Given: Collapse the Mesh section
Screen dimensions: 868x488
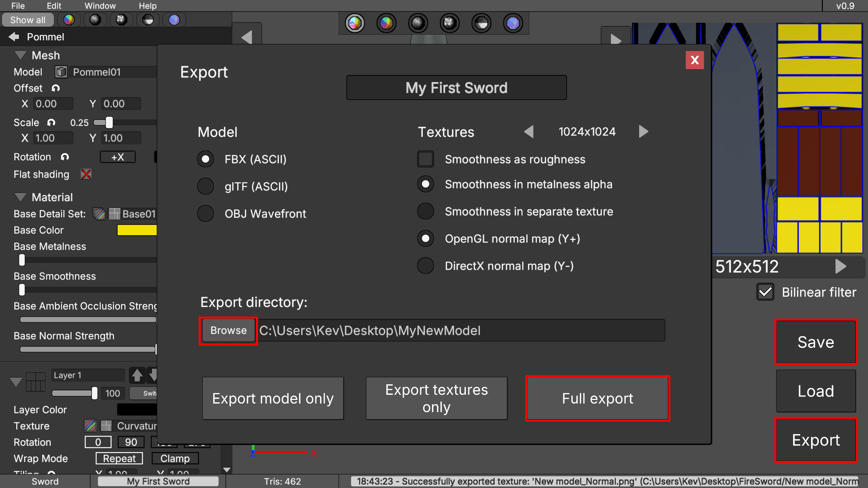Looking at the screenshot, I should click(20, 55).
